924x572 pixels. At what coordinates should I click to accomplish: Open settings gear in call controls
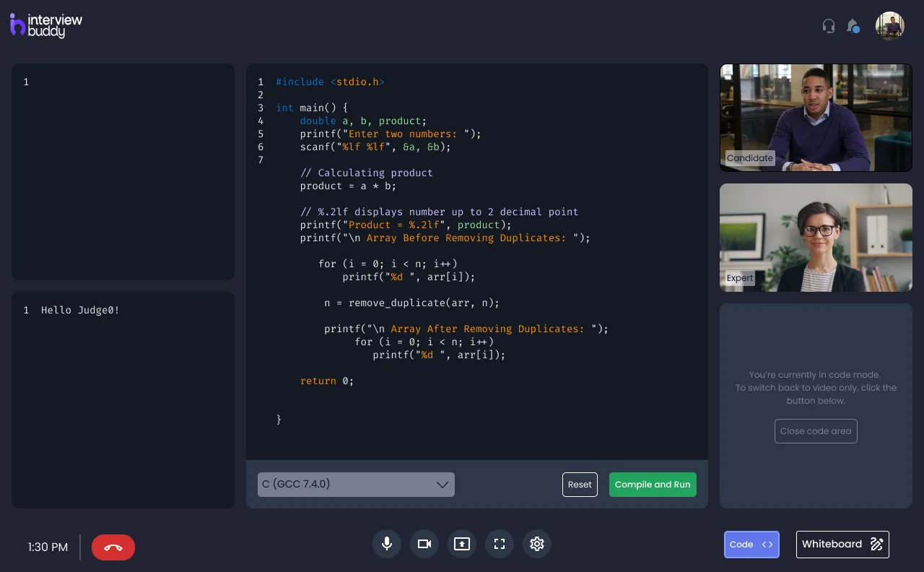tap(537, 544)
